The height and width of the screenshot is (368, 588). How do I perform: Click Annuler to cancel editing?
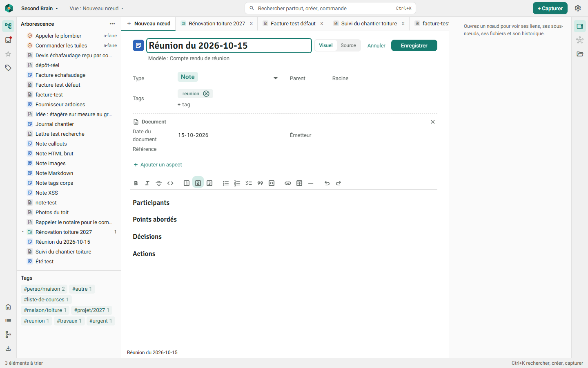point(376,46)
